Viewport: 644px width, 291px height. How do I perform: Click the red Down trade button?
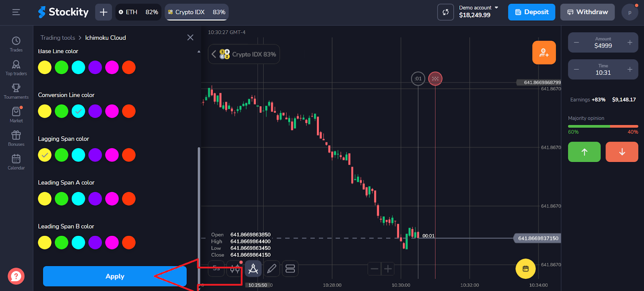point(622,152)
